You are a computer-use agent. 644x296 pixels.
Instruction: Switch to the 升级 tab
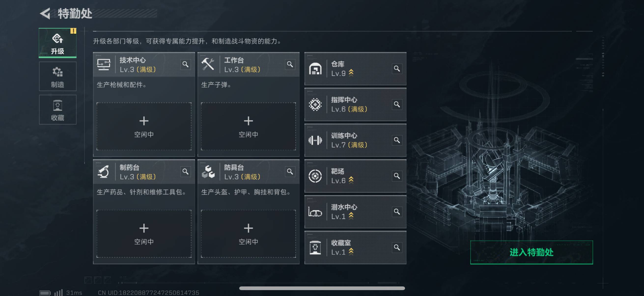coord(58,43)
